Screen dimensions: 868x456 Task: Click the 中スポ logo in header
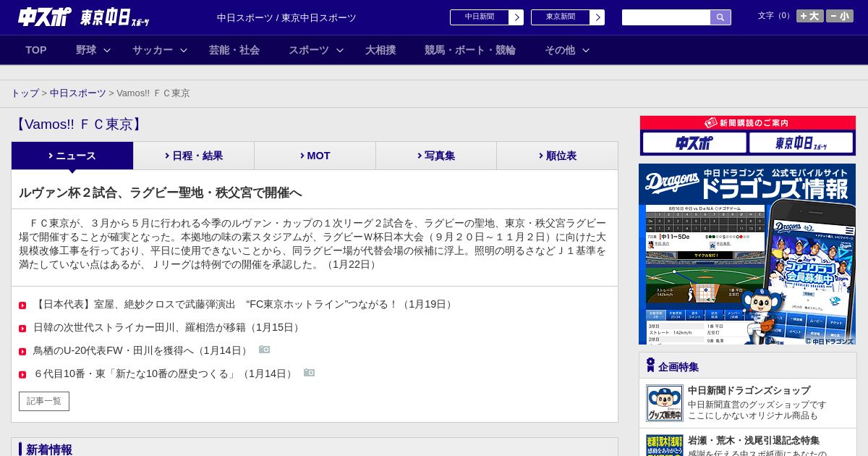[x=45, y=17]
